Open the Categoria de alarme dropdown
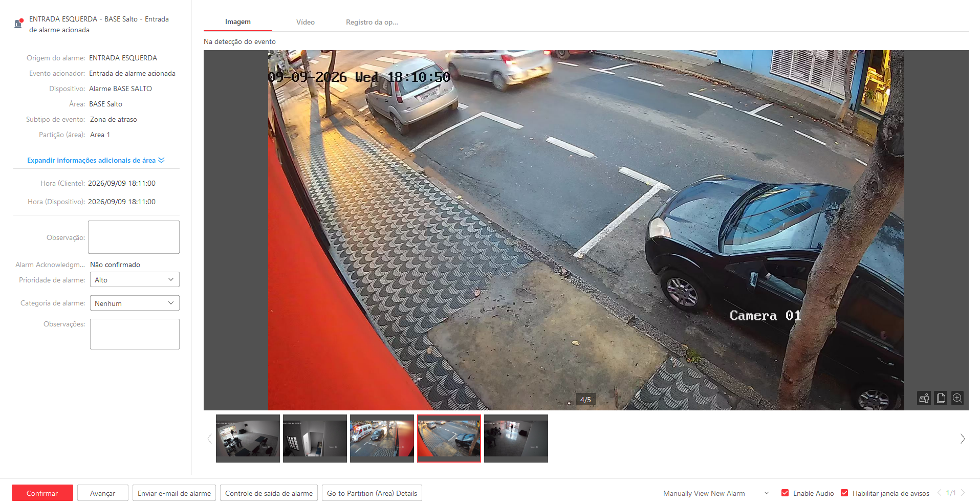This screenshot has height=504, width=980. pyautogui.click(x=135, y=303)
